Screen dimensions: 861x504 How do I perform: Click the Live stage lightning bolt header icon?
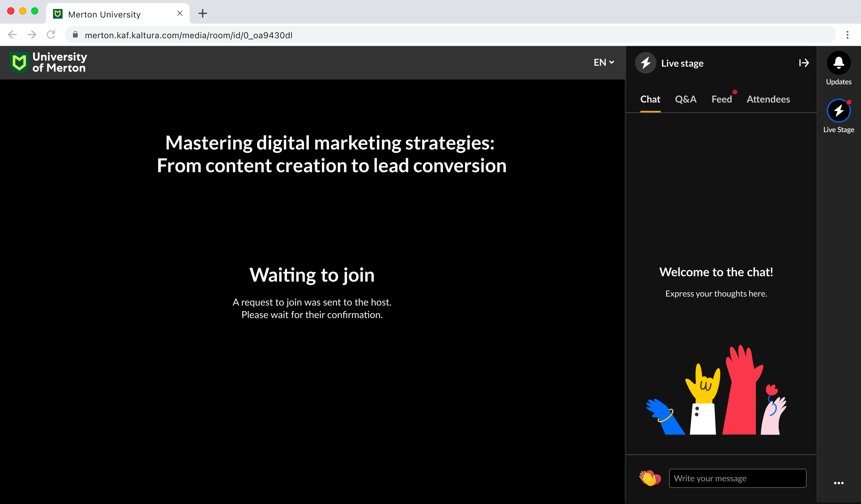[x=645, y=63]
